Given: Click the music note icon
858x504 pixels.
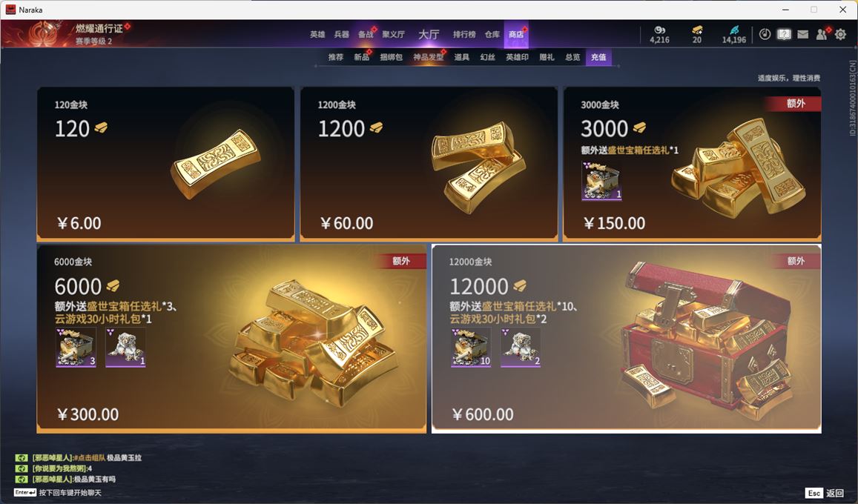Looking at the screenshot, I should (x=765, y=34).
